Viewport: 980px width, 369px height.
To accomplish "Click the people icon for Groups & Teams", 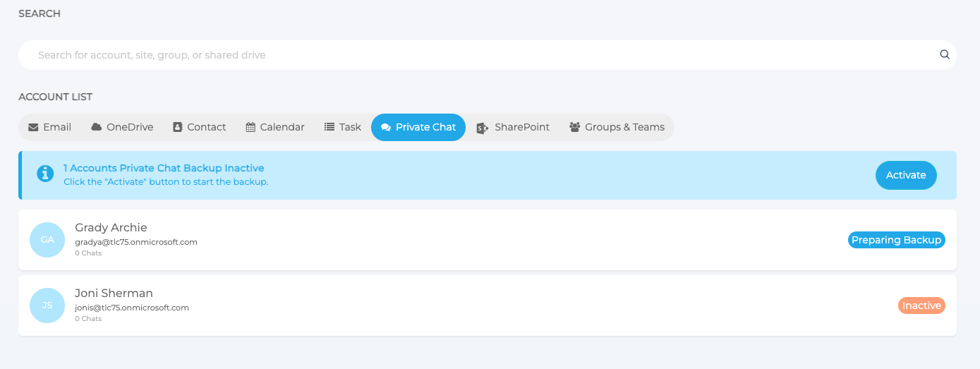I will click(x=575, y=128).
